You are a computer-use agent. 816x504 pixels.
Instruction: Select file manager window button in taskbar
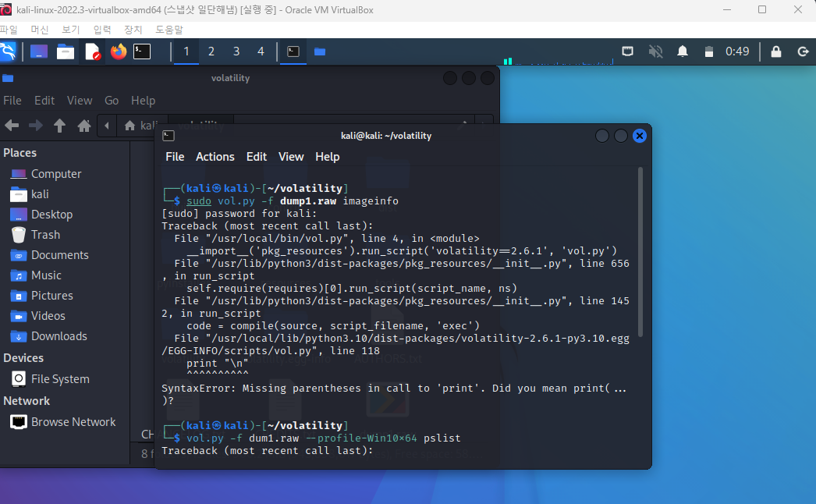320,51
